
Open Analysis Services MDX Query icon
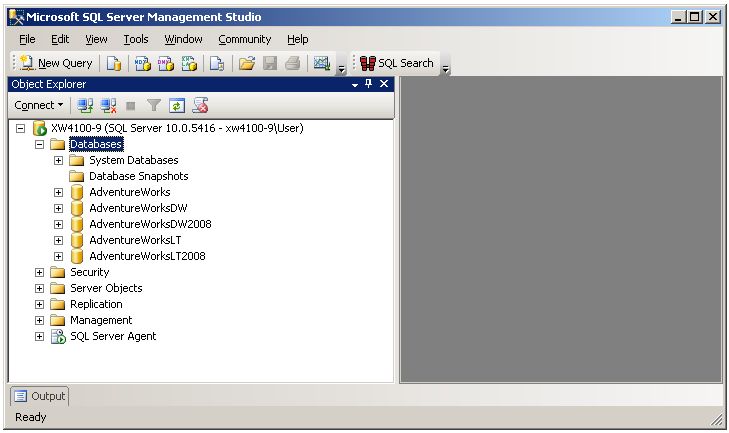point(142,63)
